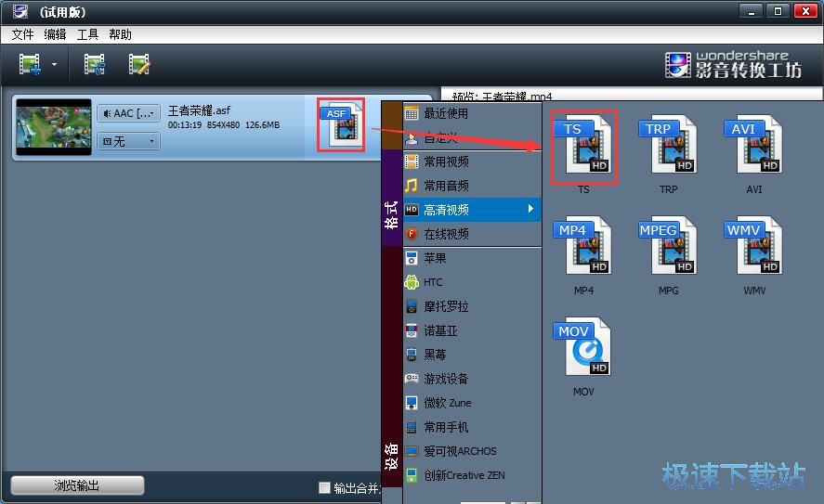Open the video edit tool with pencil
Viewport: 824px width, 504px height.
139,64
